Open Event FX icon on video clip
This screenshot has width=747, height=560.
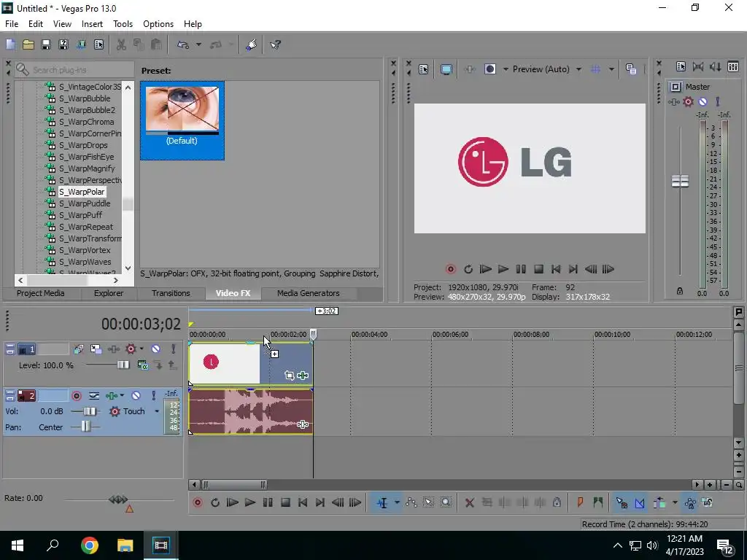(303, 376)
